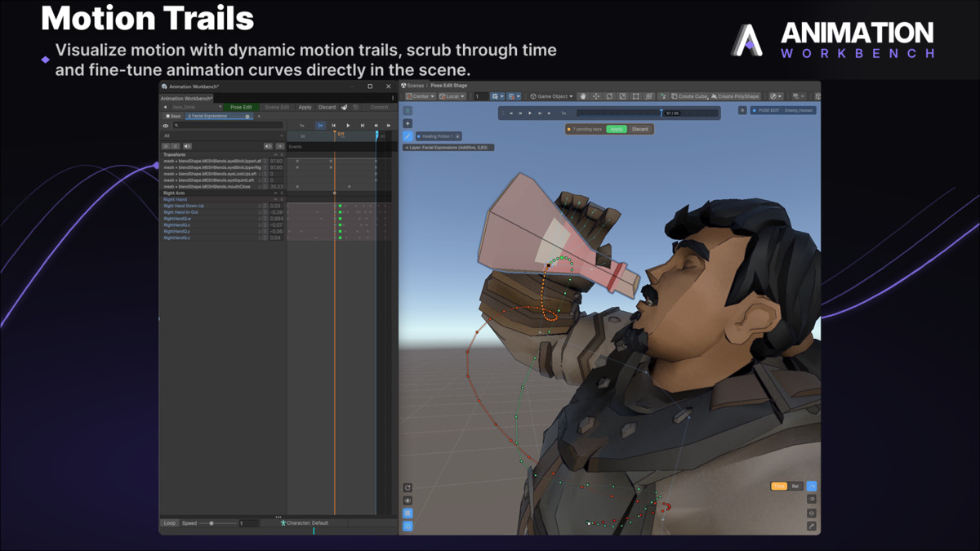The height and width of the screenshot is (551, 980).
Task: Select the Hand view tool
Action: point(582,96)
